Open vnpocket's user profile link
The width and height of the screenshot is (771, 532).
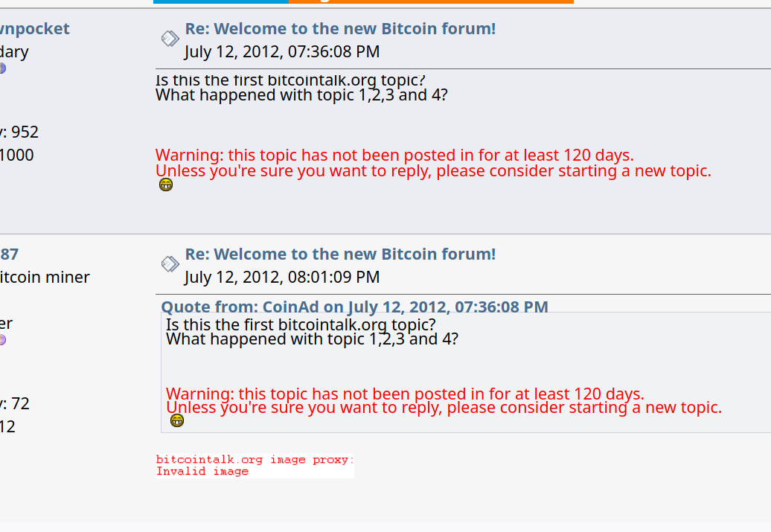(x=35, y=28)
